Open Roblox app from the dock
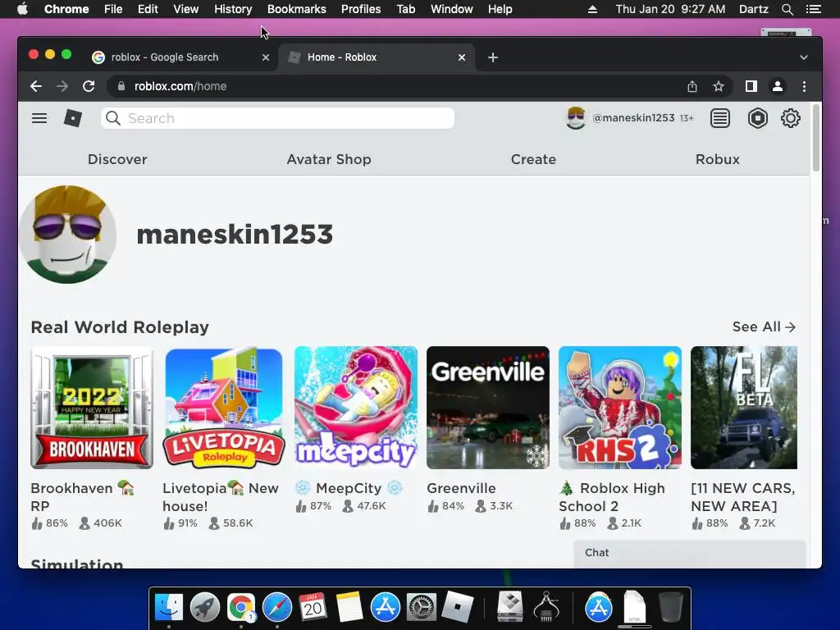The width and height of the screenshot is (840, 630). point(457,607)
